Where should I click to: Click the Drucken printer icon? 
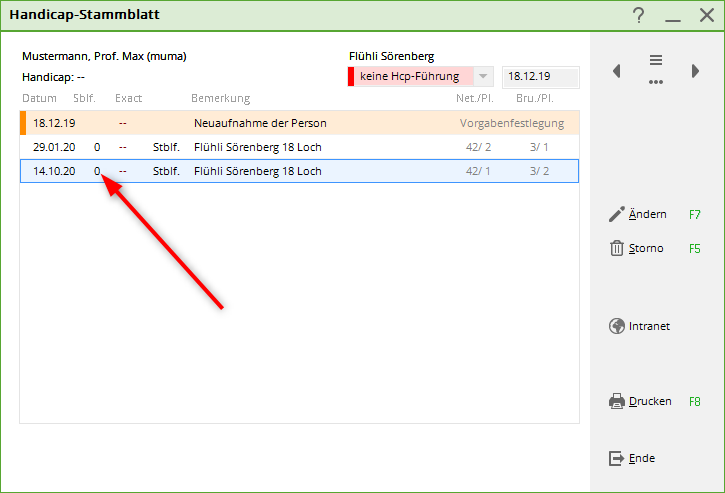click(x=617, y=401)
